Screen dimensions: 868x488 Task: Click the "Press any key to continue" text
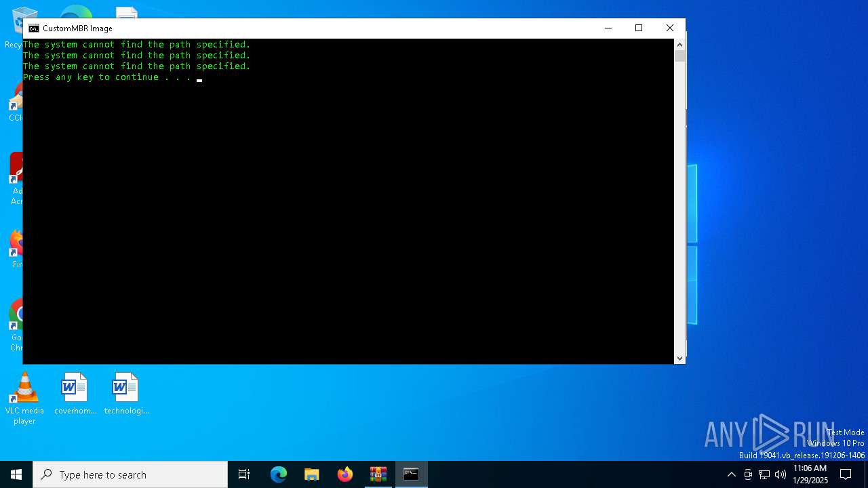[91, 77]
